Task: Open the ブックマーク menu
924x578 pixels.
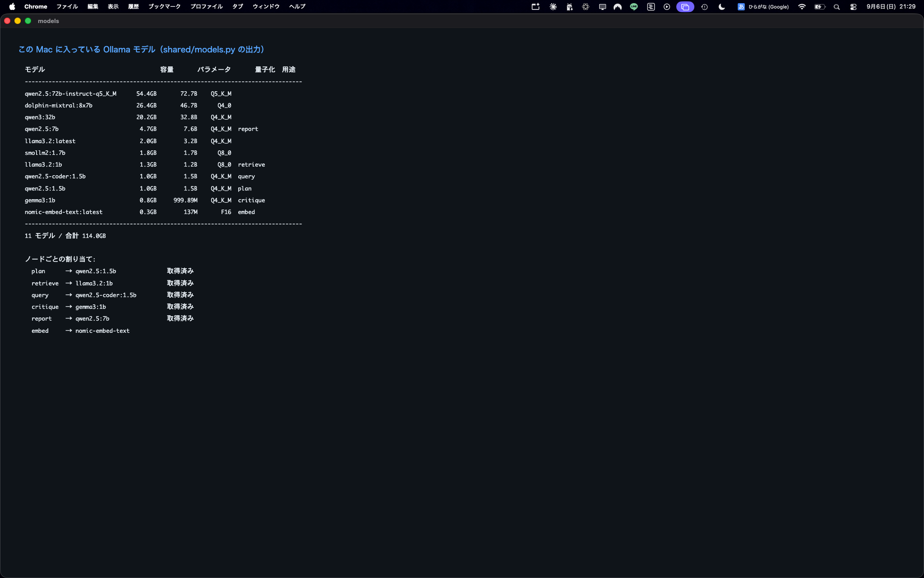Action: [165, 7]
